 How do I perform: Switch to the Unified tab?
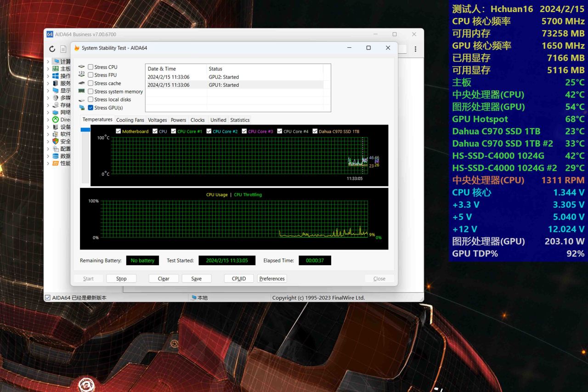coord(218,120)
